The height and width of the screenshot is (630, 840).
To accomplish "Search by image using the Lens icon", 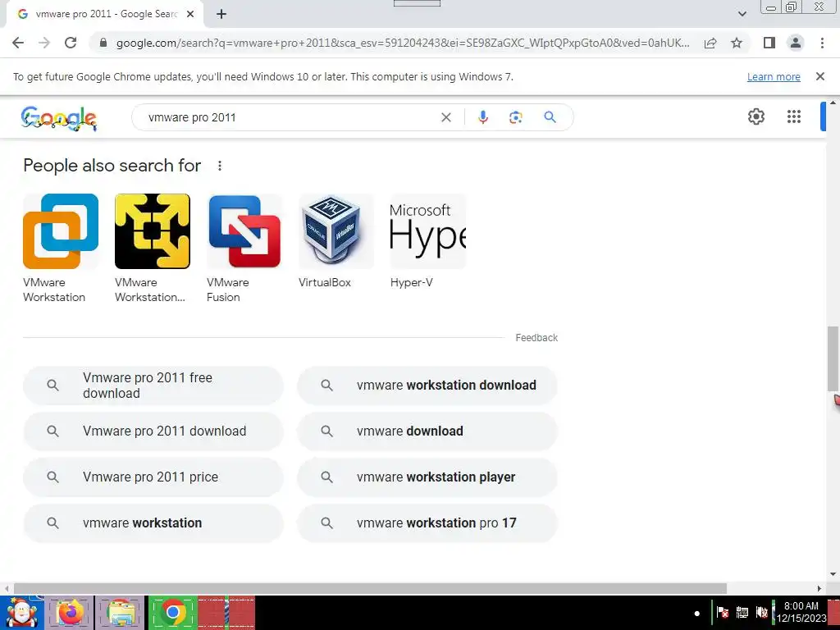I will coord(515,117).
